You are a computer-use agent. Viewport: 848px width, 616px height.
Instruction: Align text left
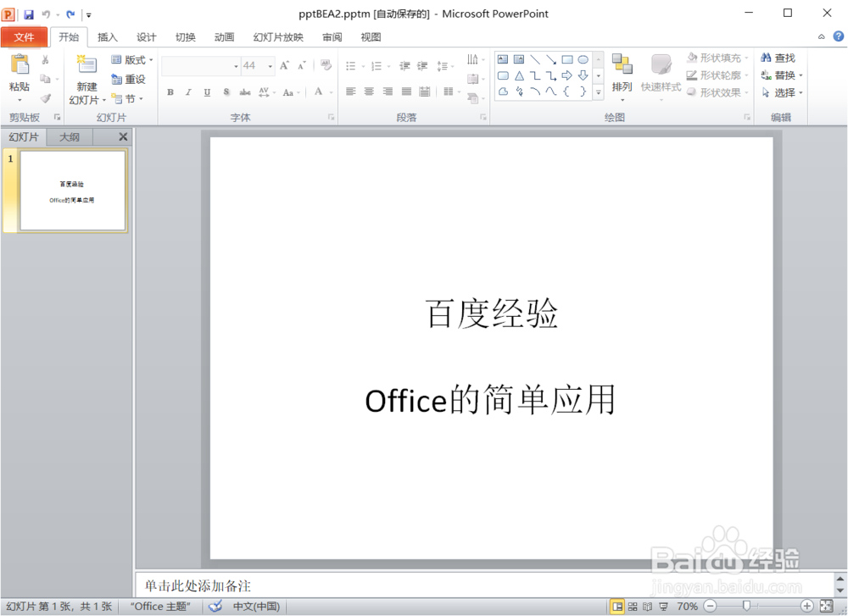351,92
